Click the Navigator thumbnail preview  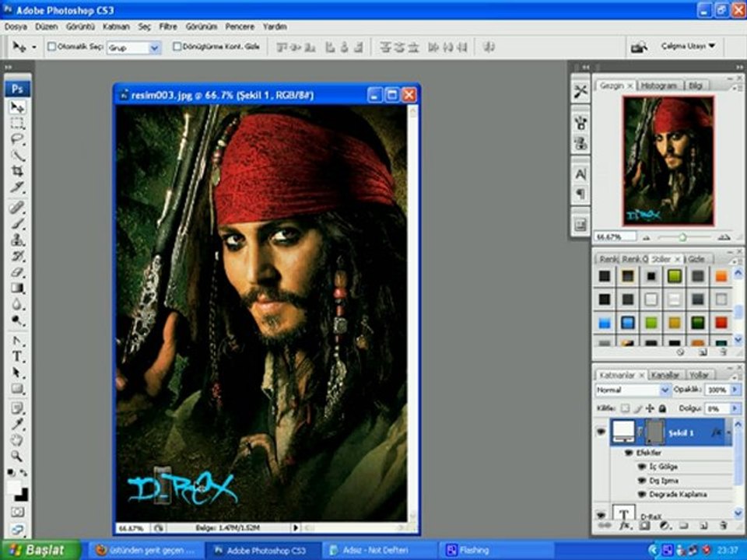668,161
